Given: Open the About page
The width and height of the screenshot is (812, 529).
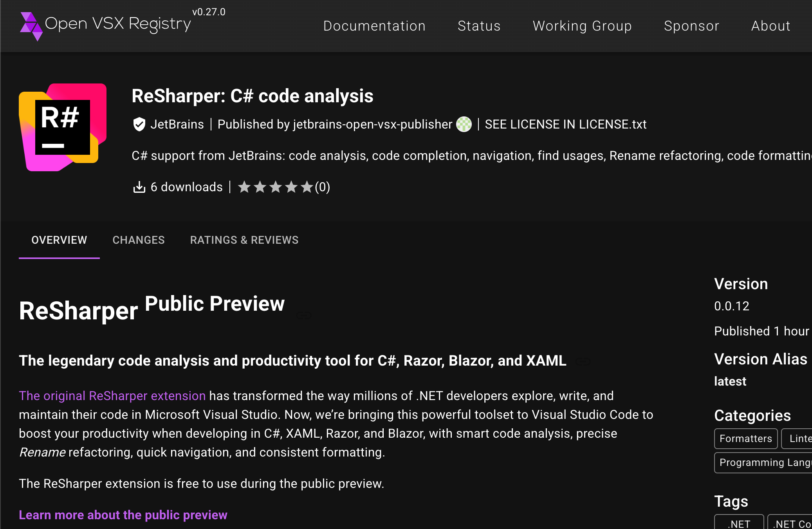Looking at the screenshot, I should (770, 26).
